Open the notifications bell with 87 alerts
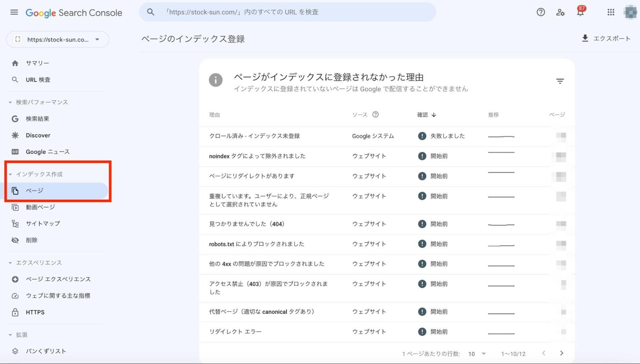Viewport: 640px width, 364px height. [x=580, y=12]
